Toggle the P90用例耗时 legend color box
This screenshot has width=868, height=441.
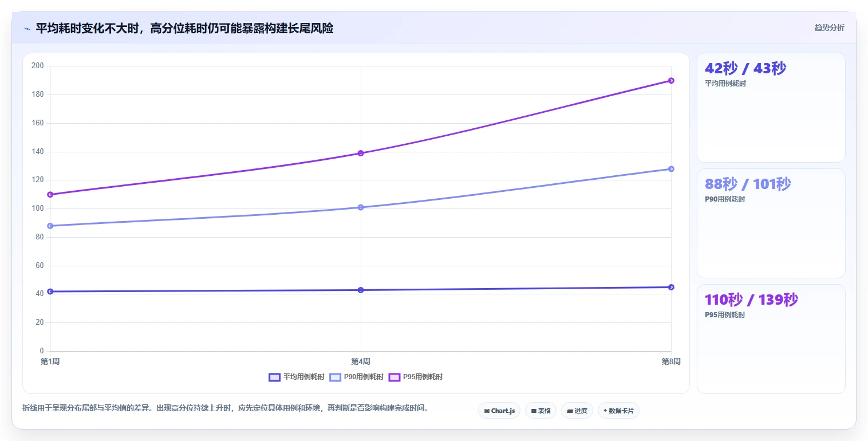coord(335,377)
